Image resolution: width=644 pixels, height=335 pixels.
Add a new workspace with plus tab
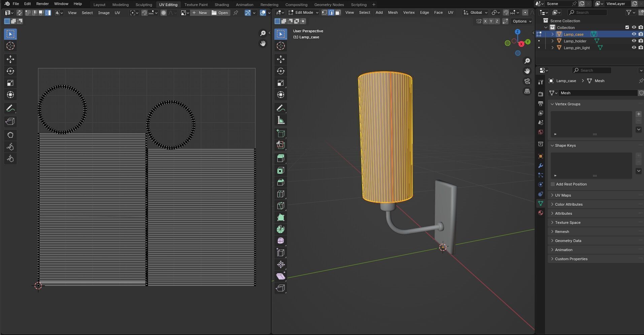[374, 5]
